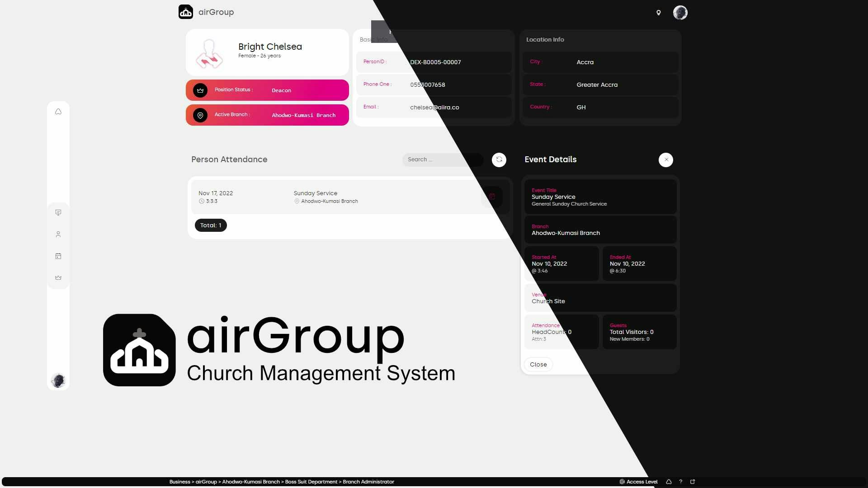Click the map pin icon beside Active Branch
868x488 pixels.
(x=200, y=115)
